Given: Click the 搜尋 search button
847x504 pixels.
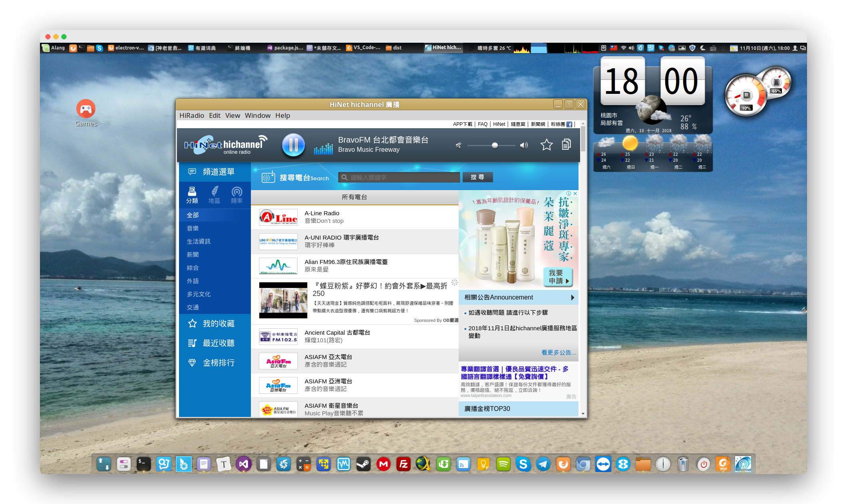Looking at the screenshot, I should point(477,177).
